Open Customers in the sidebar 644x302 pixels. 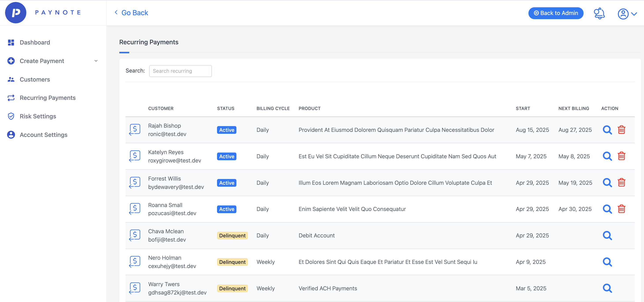[35, 79]
